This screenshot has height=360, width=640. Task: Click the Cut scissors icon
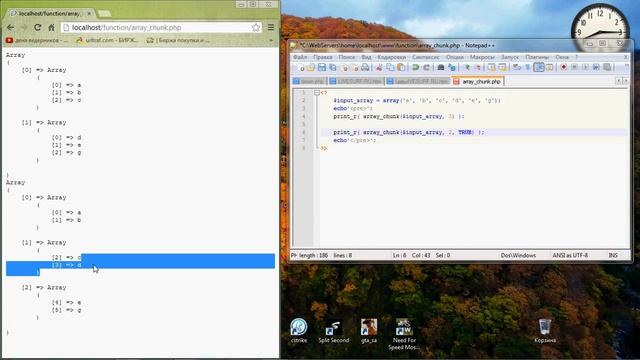(x=380, y=67)
